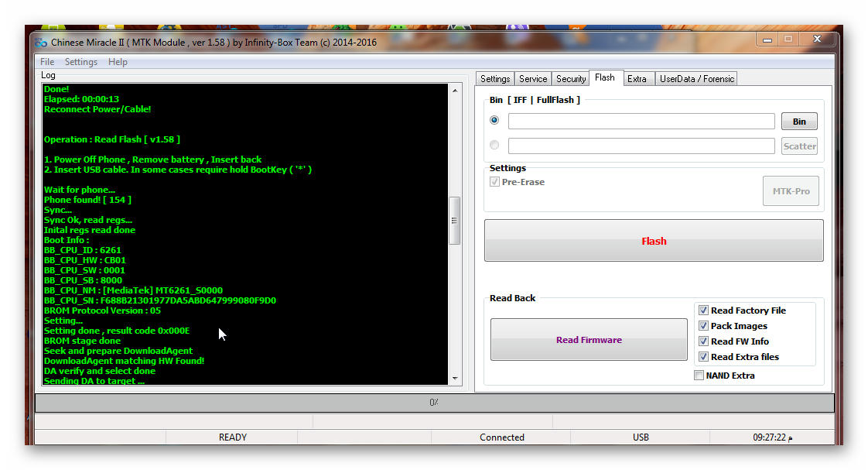Screen dimensions: 868x470
Task: Click the 'BB_CPU_ID : 6261' log line
Action: pyautogui.click(x=83, y=250)
